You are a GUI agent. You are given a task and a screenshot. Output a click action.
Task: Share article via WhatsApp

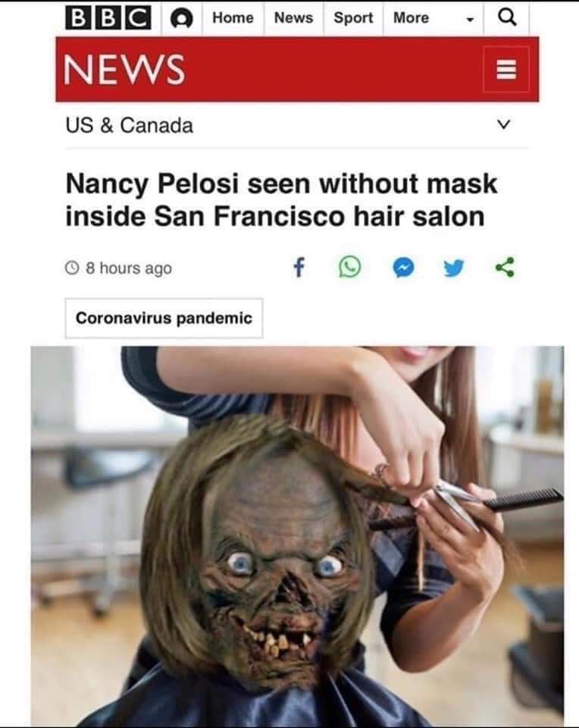pyautogui.click(x=350, y=268)
